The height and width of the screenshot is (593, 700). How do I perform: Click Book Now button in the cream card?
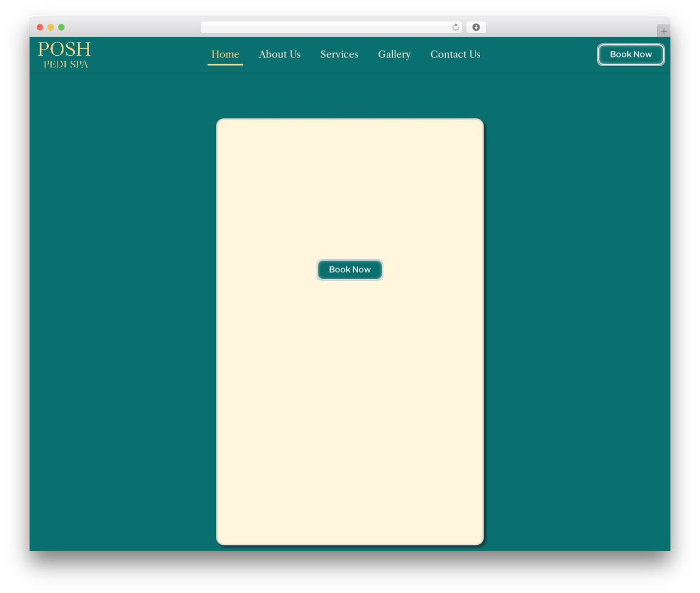point(350,270)
